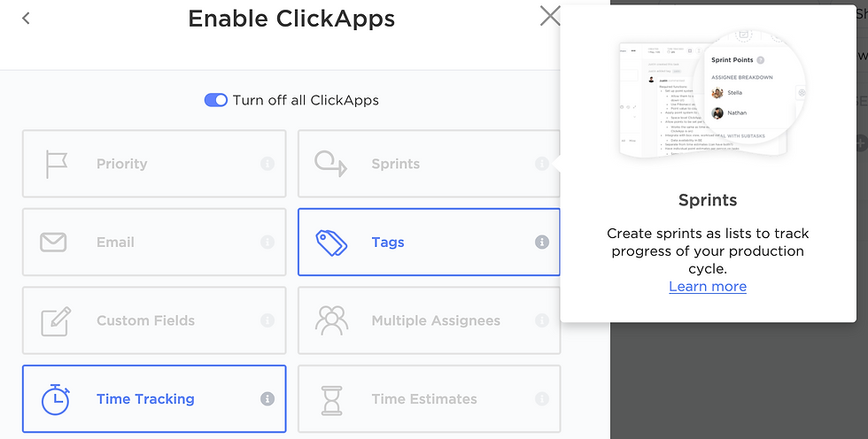Click the Multiple Assignees people icon
Viewport: 868px width, 439px height.
tap(331, 320)
